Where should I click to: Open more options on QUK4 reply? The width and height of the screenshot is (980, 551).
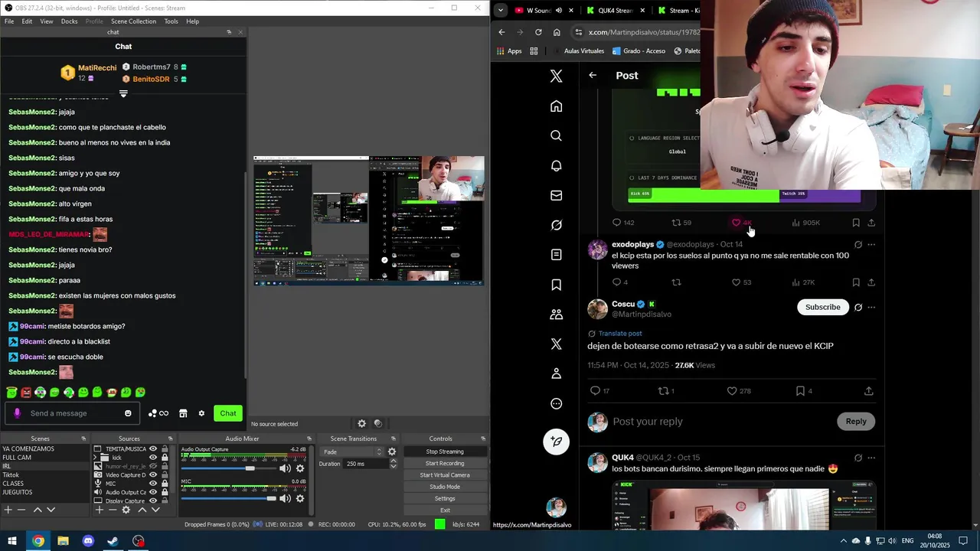(871, 458)
